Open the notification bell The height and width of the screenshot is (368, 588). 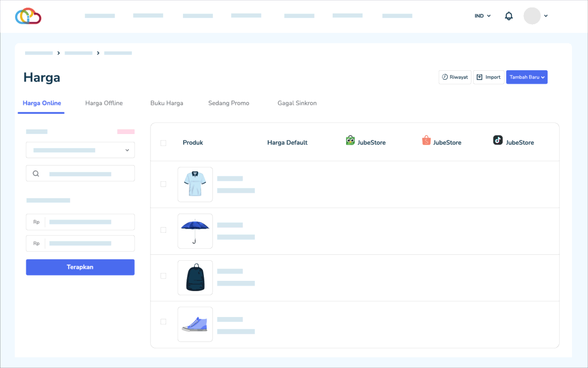pos(509,16)
